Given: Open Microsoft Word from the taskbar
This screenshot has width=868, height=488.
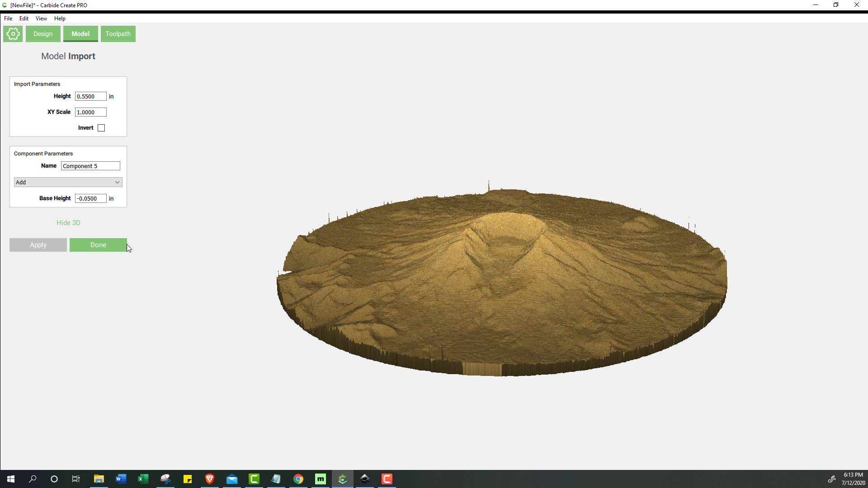Looking at the screenshot, I should coord(121,479).
